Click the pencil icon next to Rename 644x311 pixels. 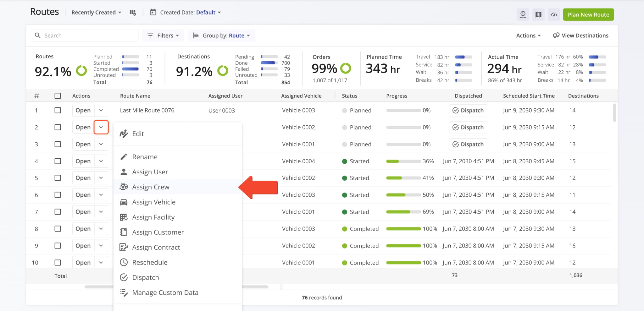[124, 157]
